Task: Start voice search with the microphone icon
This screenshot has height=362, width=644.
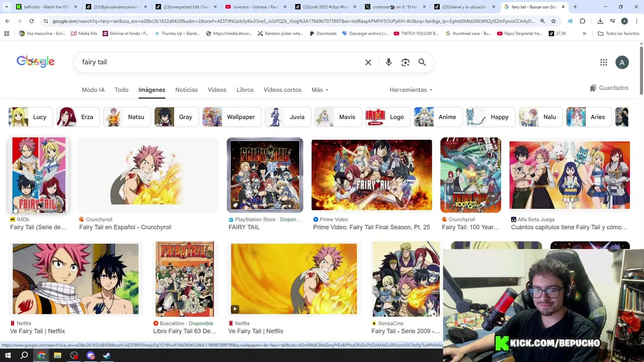Action: tap(388, 62)
